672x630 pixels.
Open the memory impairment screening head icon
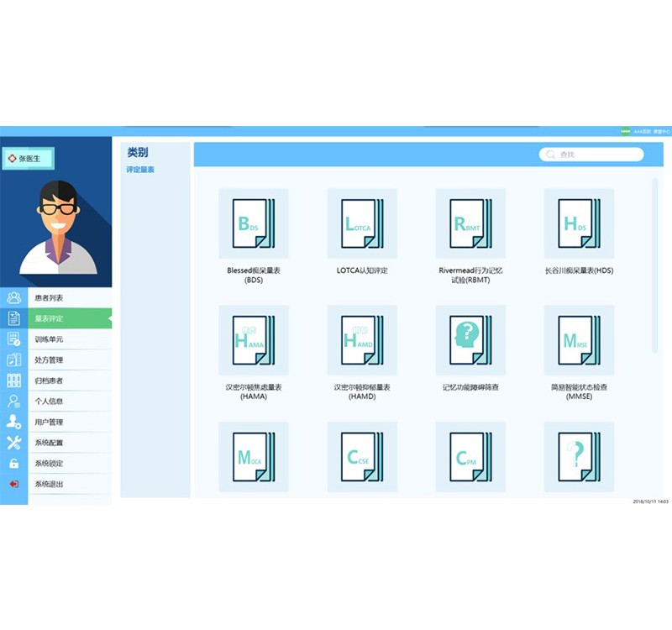pos(470,339)
